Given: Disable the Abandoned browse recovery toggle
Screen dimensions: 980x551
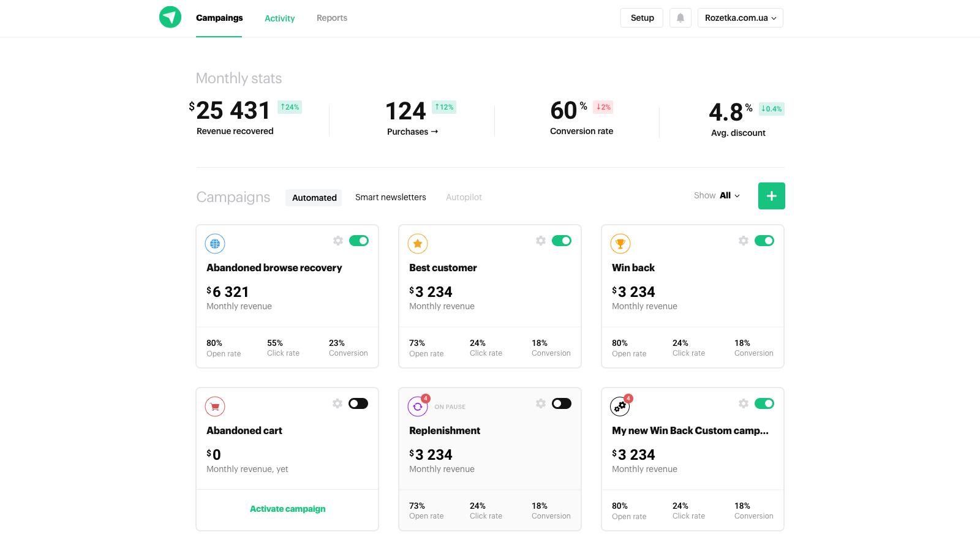Looking at the screenshot, I should (359, 241).
